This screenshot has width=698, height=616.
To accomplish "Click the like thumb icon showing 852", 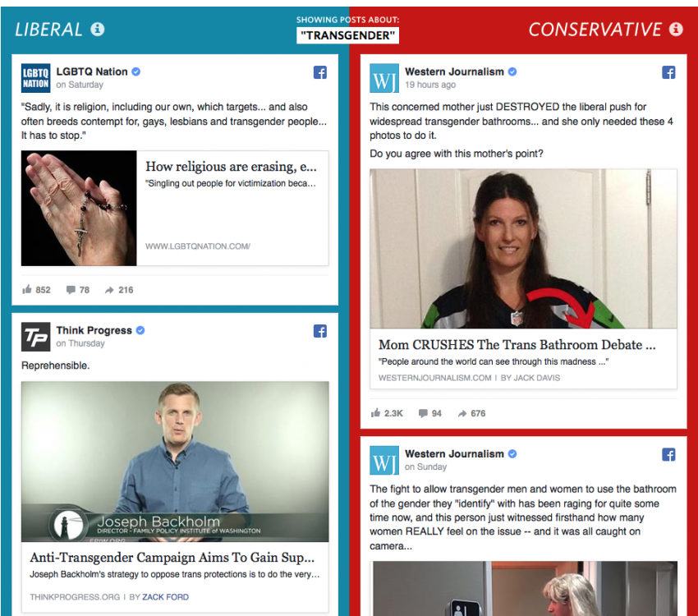I will click(x=27, y=290).
